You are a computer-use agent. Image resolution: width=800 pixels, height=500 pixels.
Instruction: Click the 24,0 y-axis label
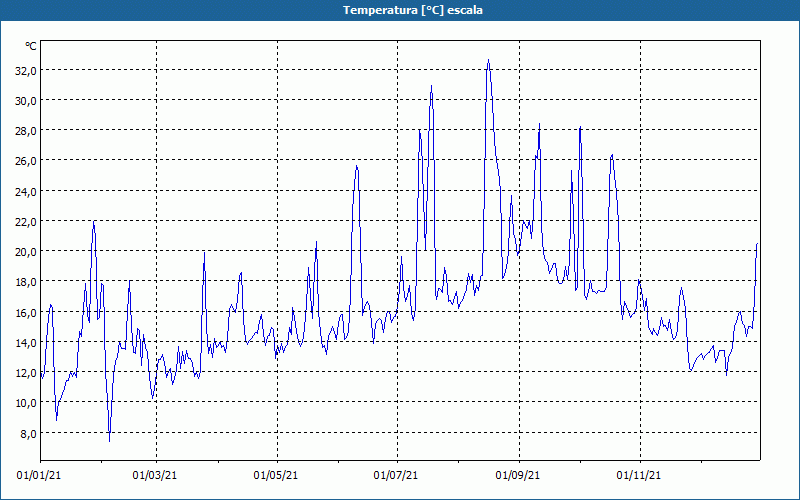coord(26,192)
